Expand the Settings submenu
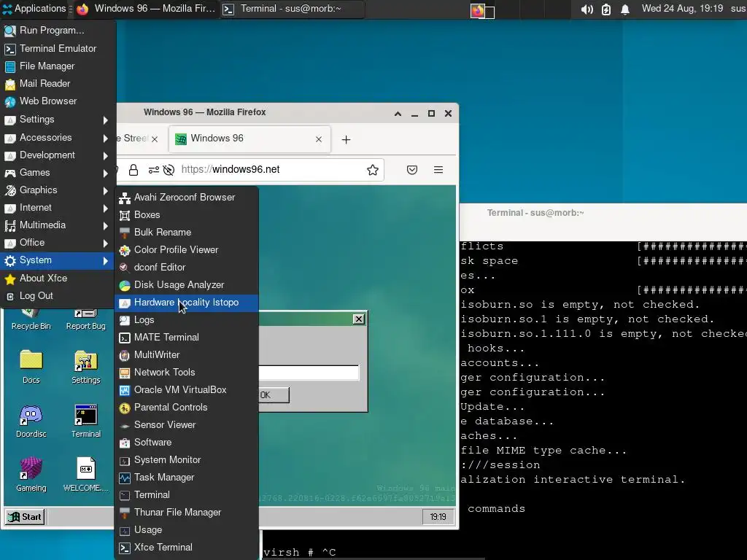The width and height of the screenshot is (747, 560). click(57, 120)
